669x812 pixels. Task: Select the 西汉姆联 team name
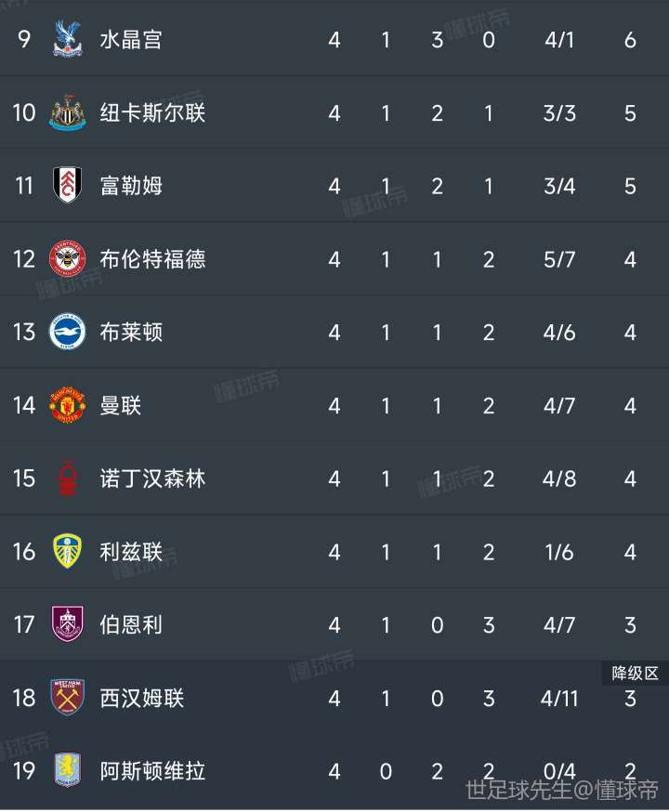(x=142, y=698)
